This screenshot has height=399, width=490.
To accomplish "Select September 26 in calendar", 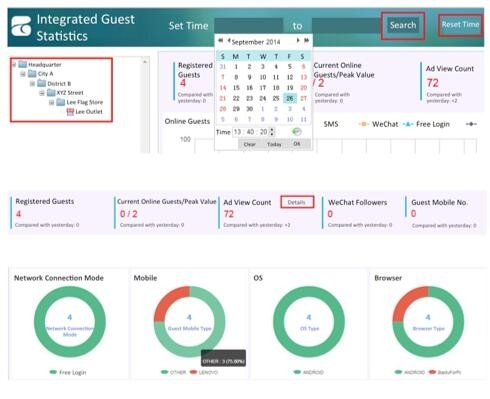I will [290, 98].
